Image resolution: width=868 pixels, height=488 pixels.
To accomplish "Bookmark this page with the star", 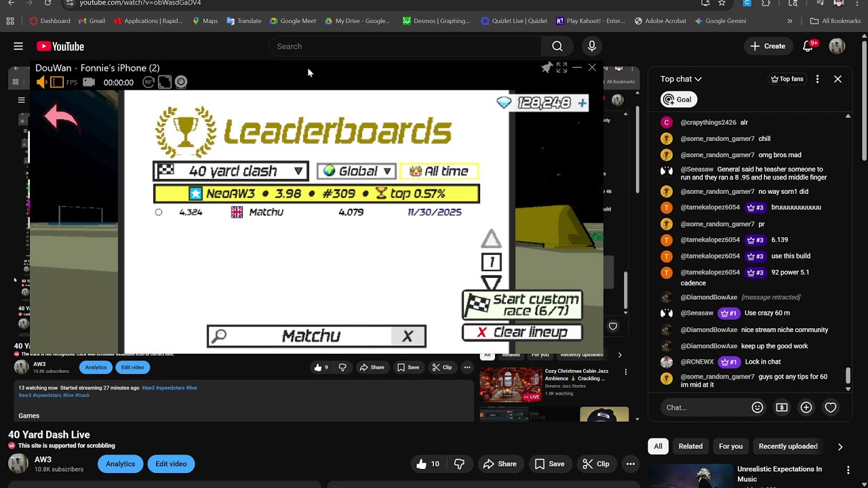I will point(722,3).
